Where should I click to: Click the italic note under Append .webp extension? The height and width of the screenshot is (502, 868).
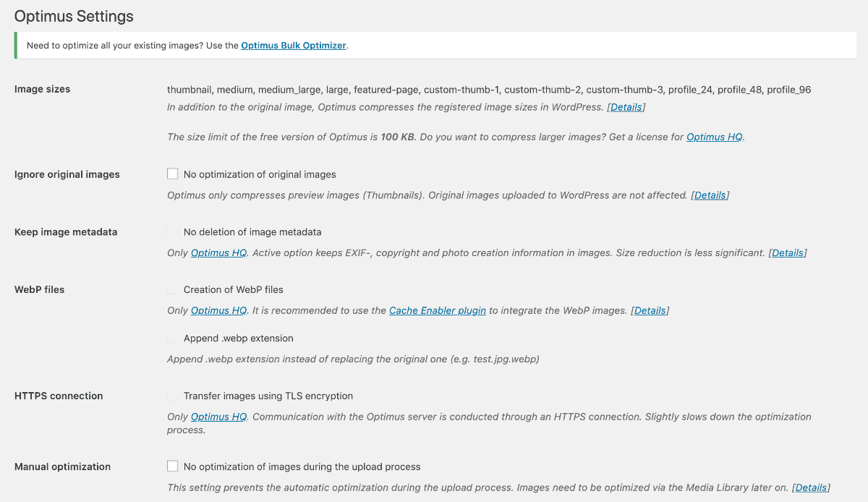(x=352, y=358)
